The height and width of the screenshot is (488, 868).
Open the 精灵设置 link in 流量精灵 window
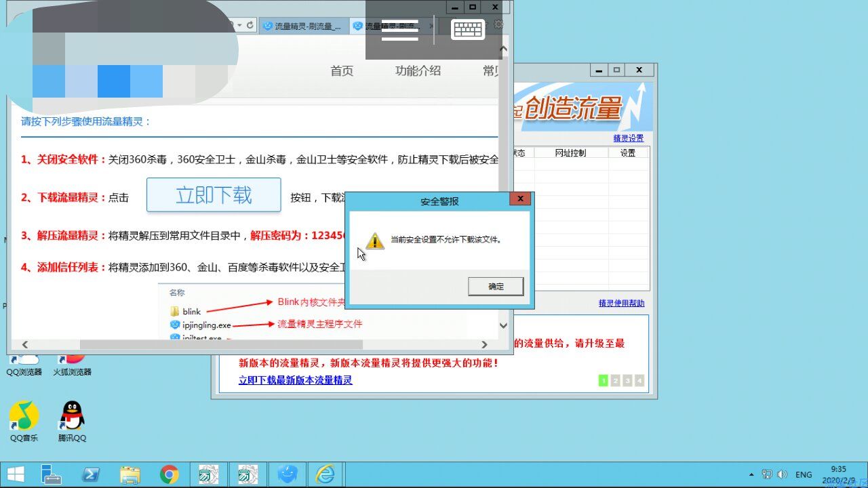click(x=629, y=138)
